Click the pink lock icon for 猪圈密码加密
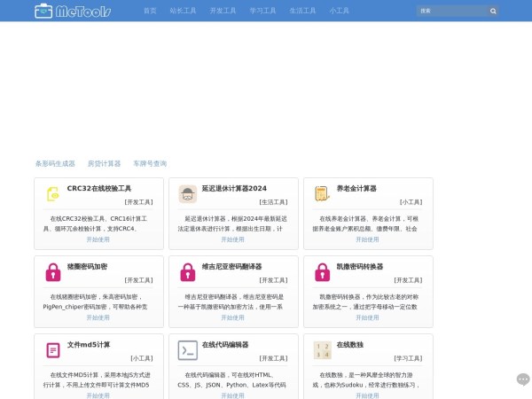The image size is (532, 399). 53,272
